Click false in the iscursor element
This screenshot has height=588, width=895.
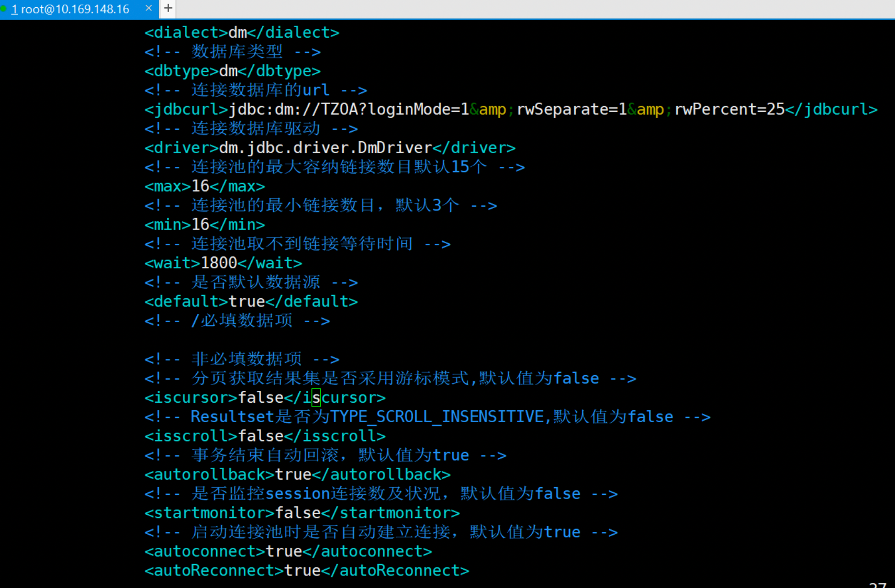tap(260, 397)
